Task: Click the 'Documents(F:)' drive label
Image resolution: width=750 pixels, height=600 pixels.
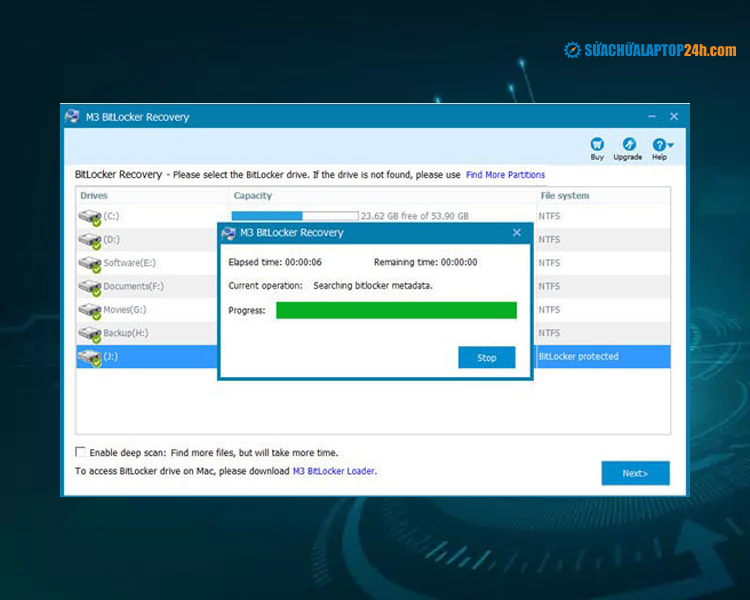Action: click(133, 286)
